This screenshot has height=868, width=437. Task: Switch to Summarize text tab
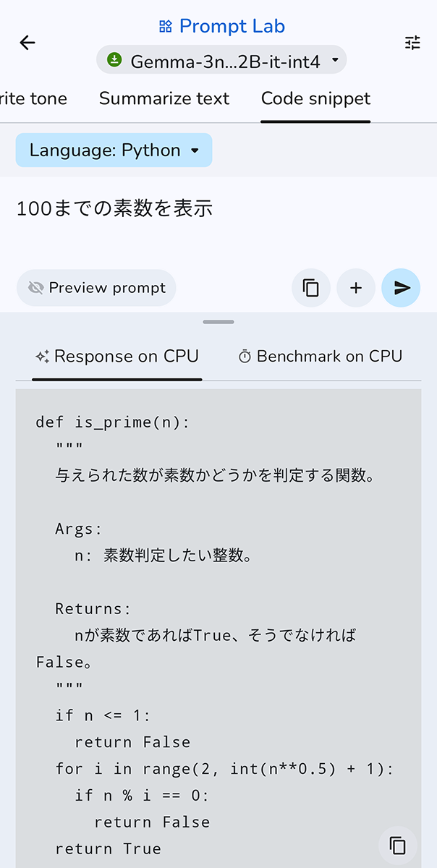164,99
